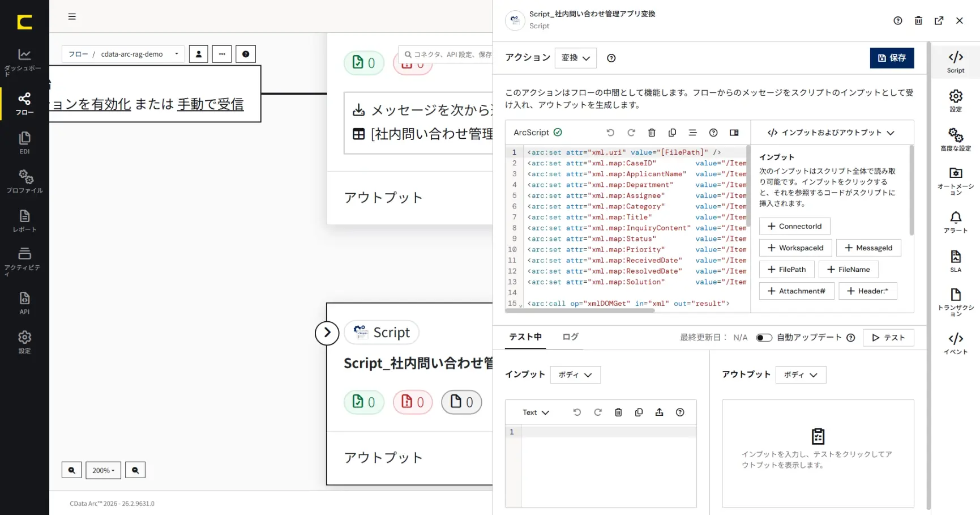Click the connector search field

click(445, 54)
